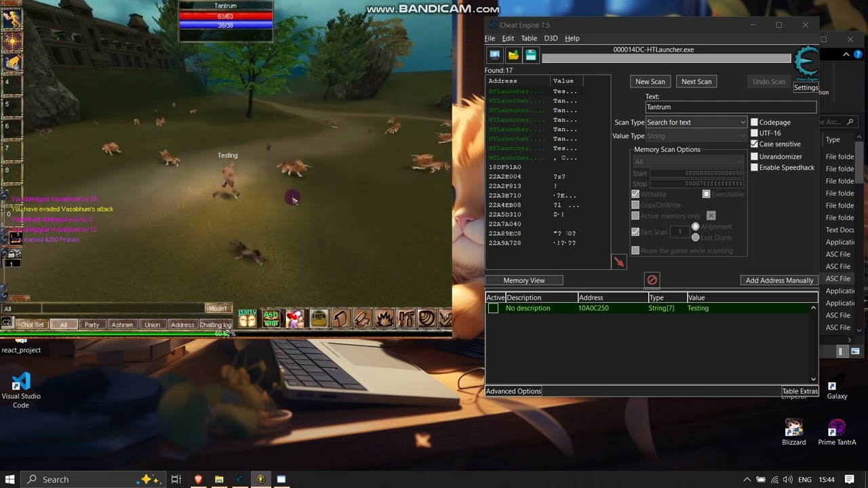
Task: Switch to the Party chat tab
Action: (x=92, y=325)
